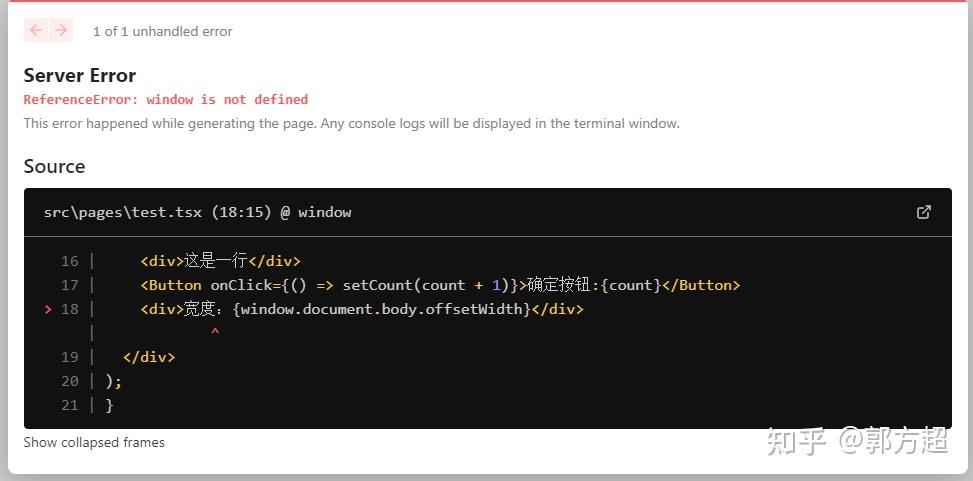Click the error description paragraph
973x481 pixels.
click(x=352, y=124)
